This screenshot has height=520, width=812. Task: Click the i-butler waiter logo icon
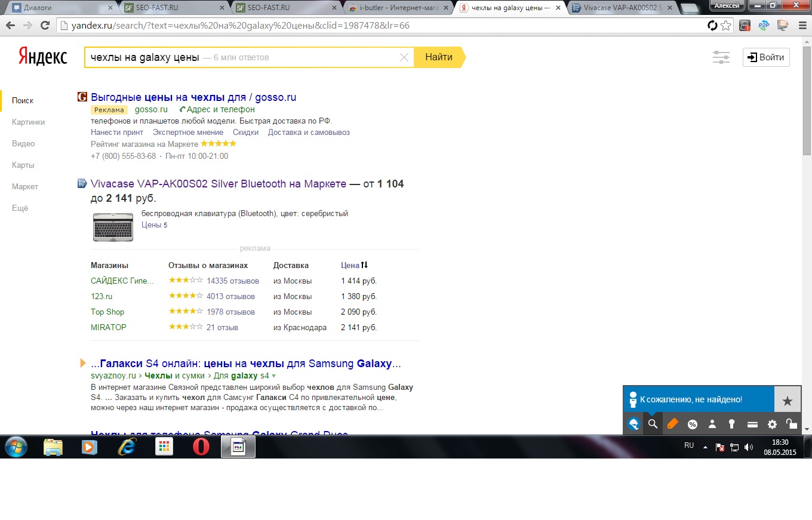pos(633,424)
